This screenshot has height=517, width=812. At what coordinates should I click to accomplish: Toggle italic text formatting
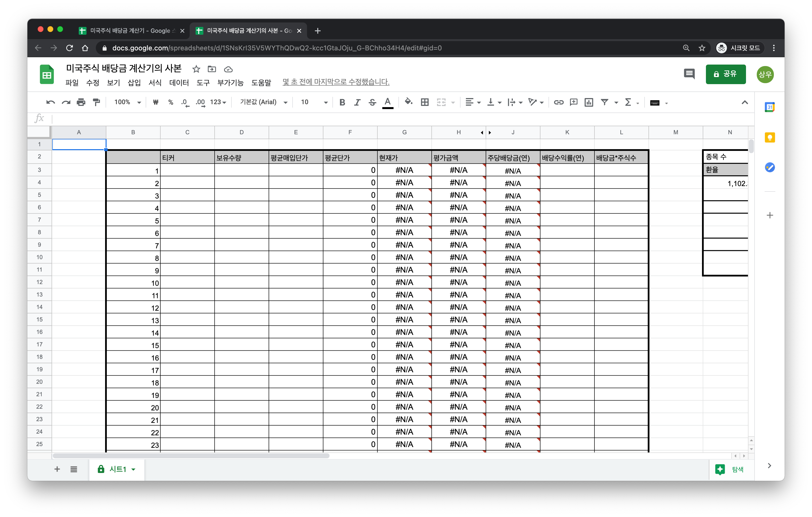[x=357, y=102]
